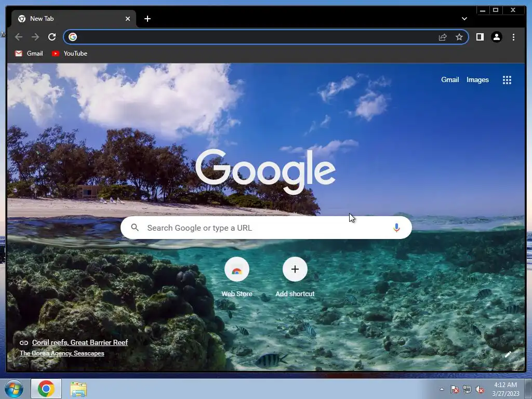Screen dimensions: 532x399
Task: Click the Google icon in the address bar
Action: click(x=73, y=37)
